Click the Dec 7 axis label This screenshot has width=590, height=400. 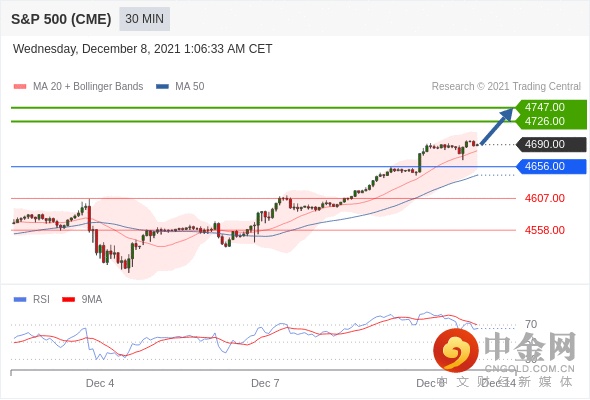(265, 383)
